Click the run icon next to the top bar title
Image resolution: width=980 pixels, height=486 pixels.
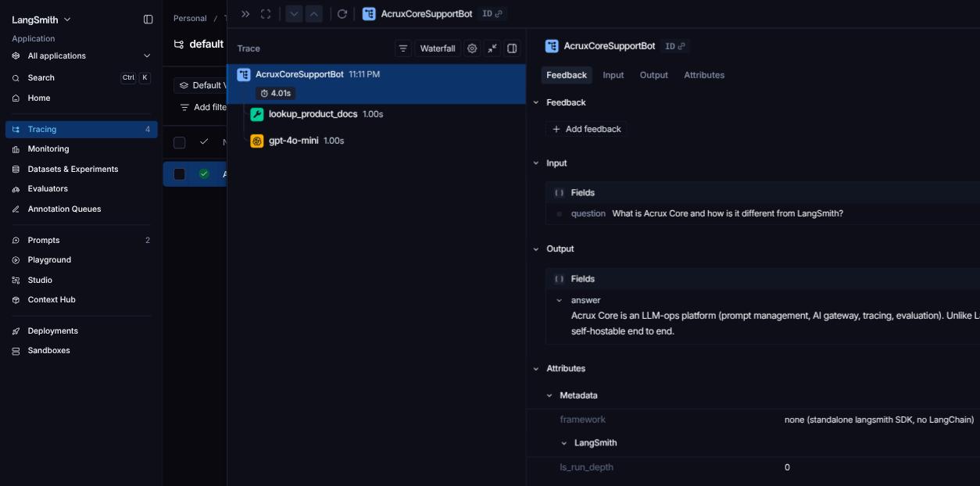tap(369, 14)
